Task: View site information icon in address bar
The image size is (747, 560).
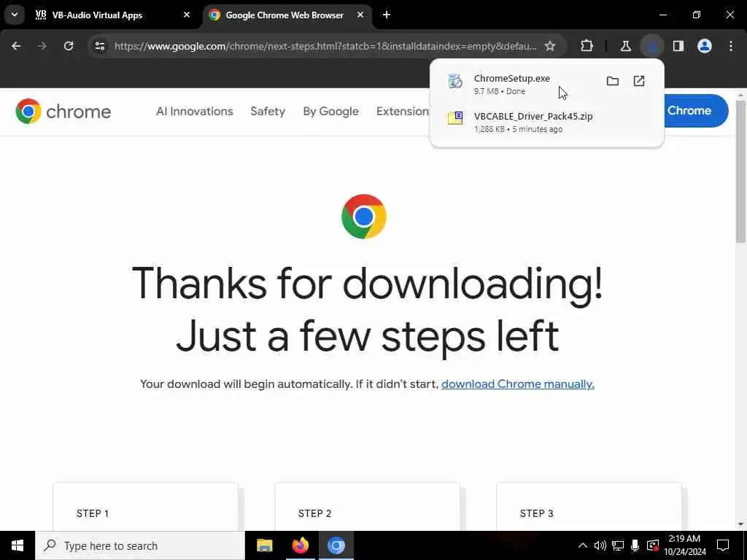Action: [99, 46]
